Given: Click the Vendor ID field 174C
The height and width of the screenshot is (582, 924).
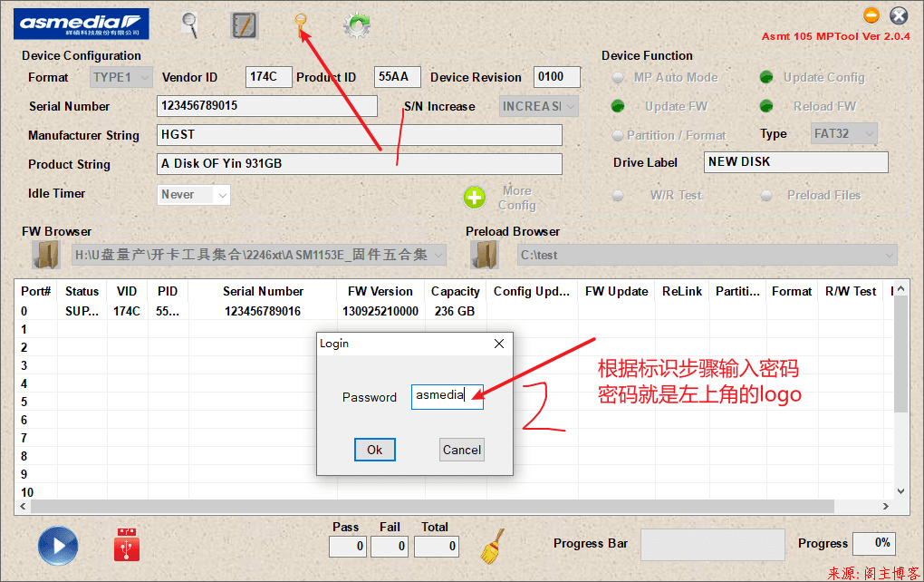Looking at the screenshot, I should (x=269, y=77).
